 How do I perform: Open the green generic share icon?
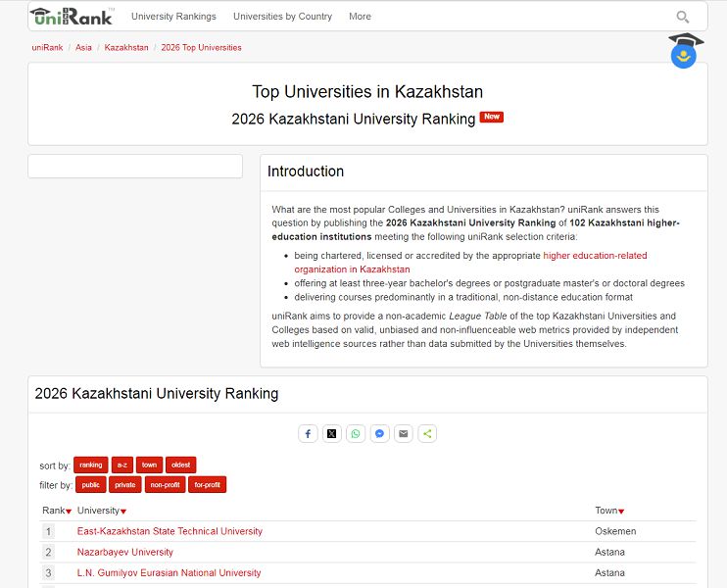[427, 433]
